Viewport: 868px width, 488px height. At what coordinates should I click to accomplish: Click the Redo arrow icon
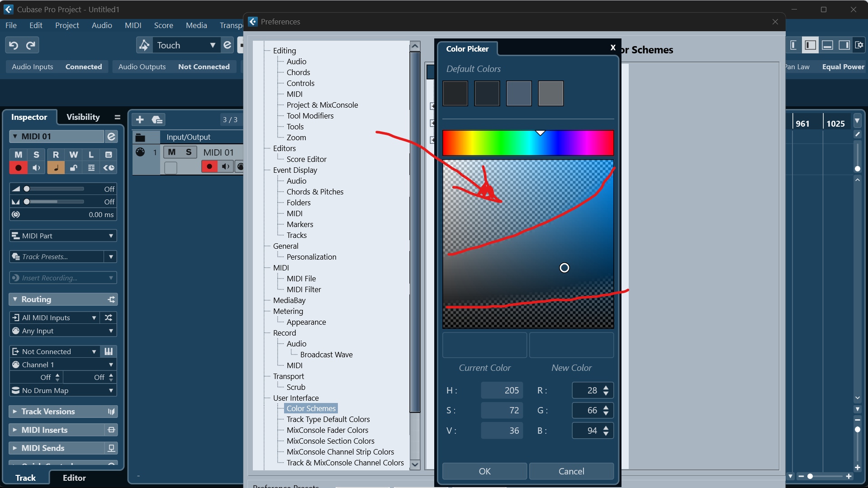click(31, 45)
